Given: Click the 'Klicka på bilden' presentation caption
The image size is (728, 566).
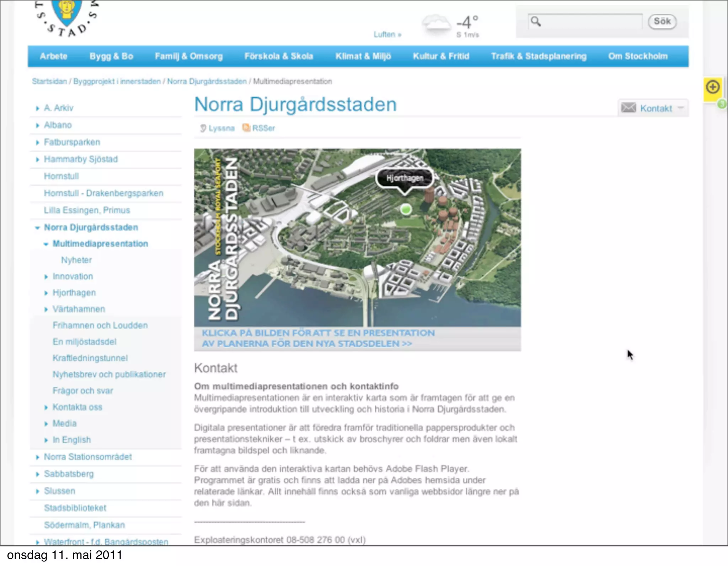Looking at the screenshot, I should point(318,338).
